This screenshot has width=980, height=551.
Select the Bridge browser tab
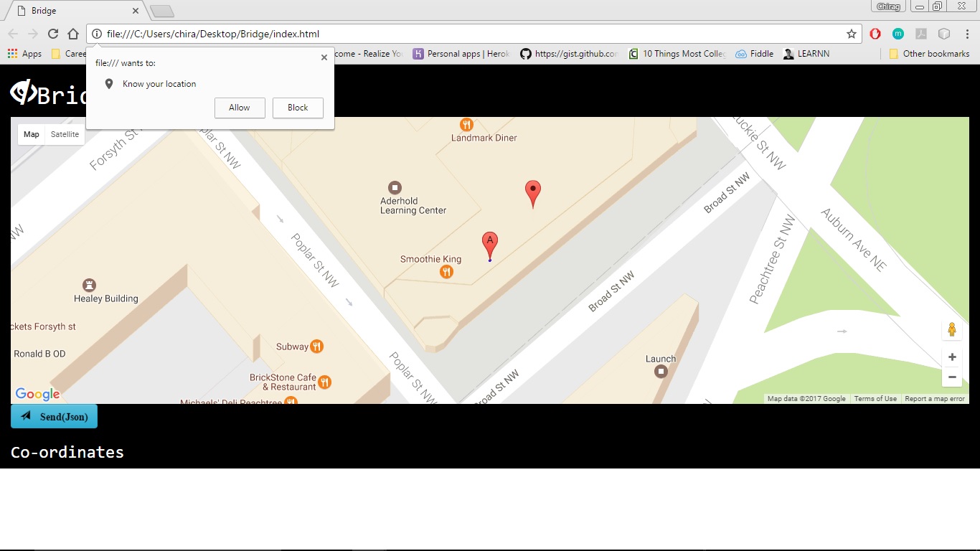pyautogui.click(x=75, y=11)
